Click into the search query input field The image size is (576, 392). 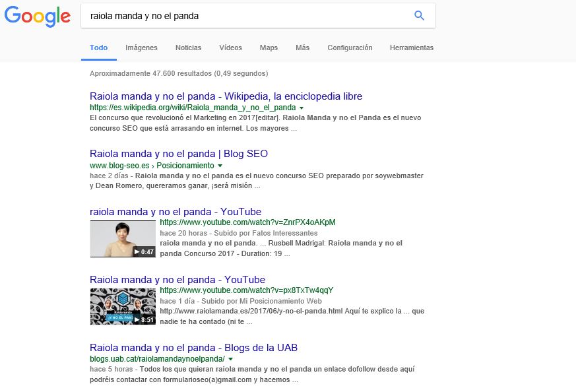point(244,16)
